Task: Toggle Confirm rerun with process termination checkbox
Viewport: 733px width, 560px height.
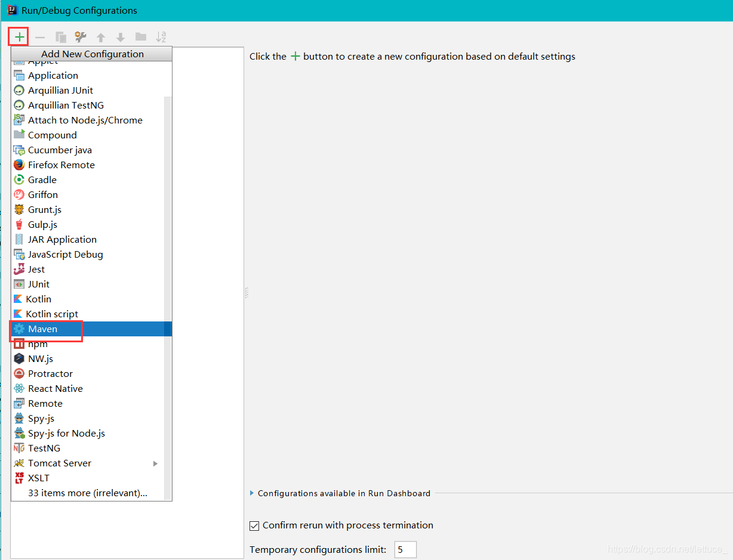Action: pyautogui.click(x=254, y=526)
